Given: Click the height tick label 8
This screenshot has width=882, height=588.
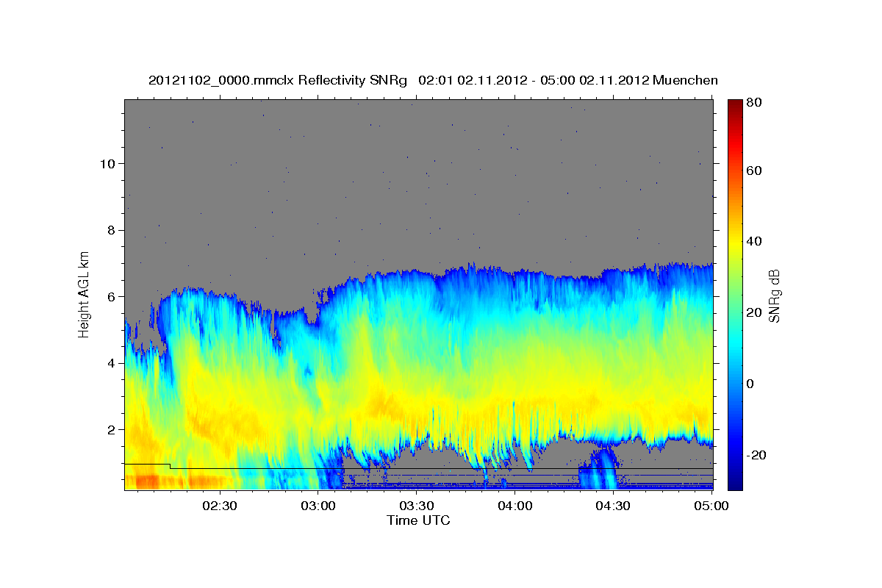Looking at the screenshot, I should point(110,230).
